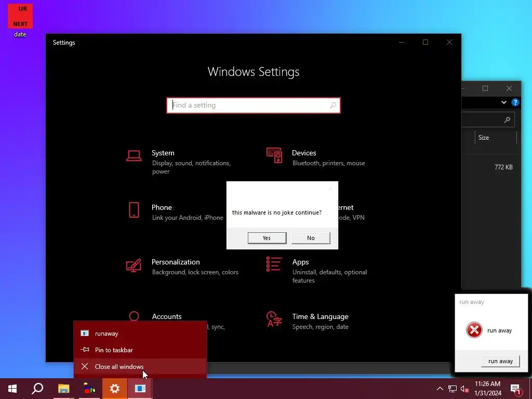This screenshot has width=532, height=399.
Task: Open the Personalization settings icon
Action: point(134,265)
